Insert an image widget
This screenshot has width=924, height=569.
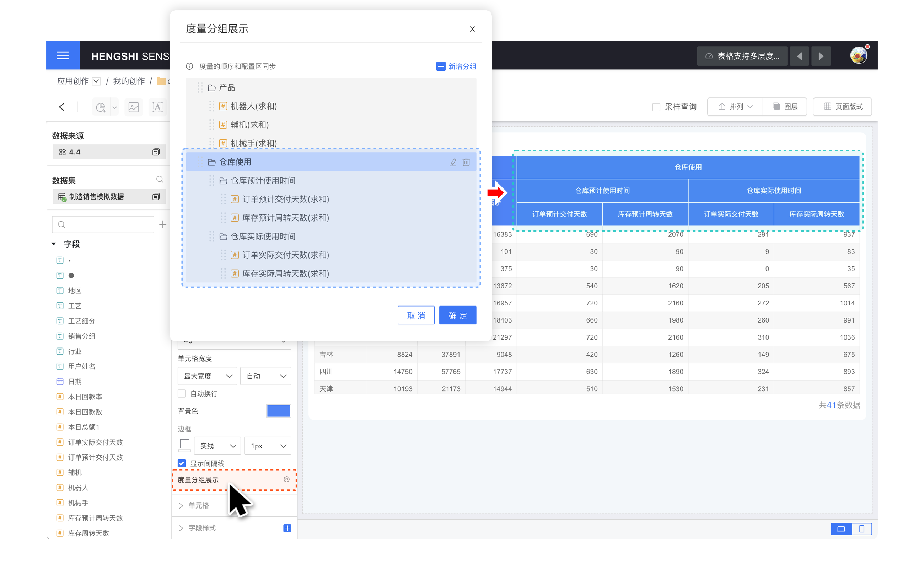click(x=134, y=107)
